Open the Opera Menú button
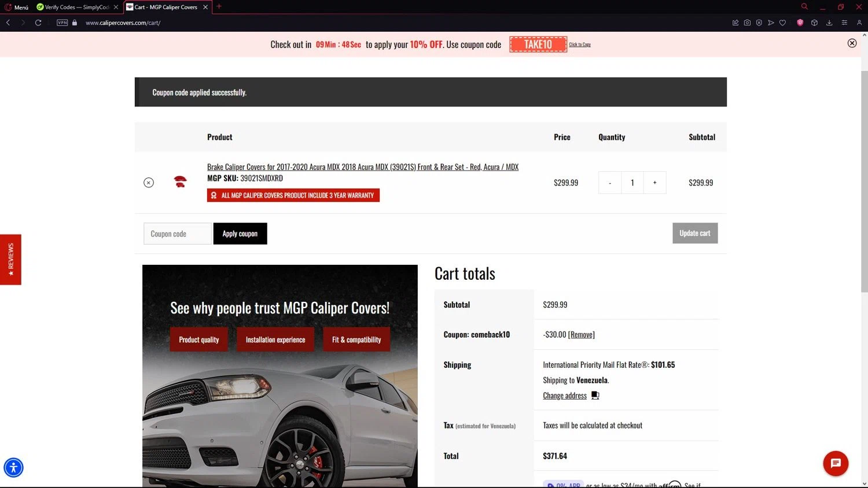 pyautogui.click(x=16, y=7)
